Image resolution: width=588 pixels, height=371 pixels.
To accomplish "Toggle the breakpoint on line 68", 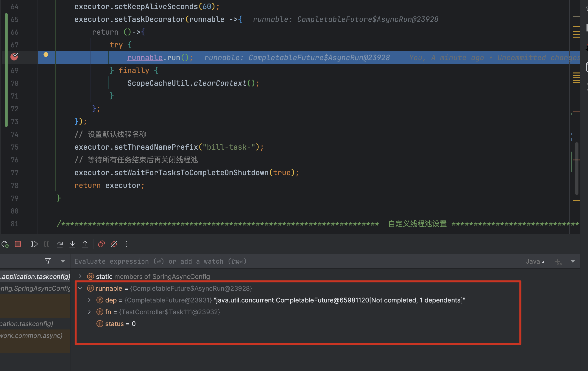I will click(x=14, y=57).
